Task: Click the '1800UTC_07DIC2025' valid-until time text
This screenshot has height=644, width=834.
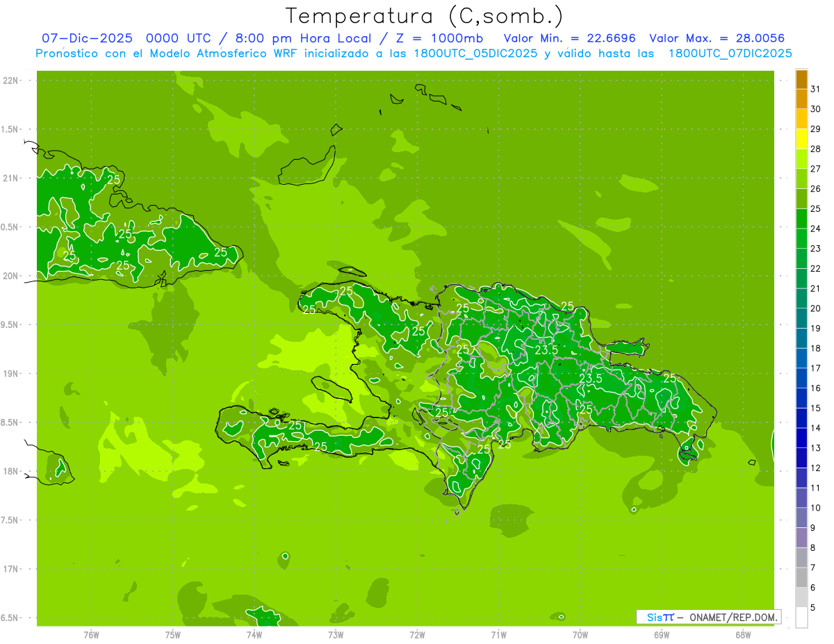Action: pos(730,53)
